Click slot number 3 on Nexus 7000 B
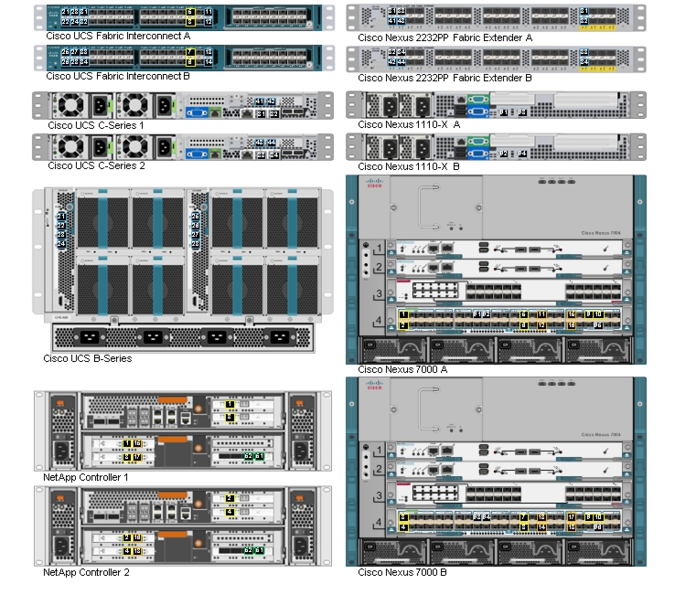 pos(379,495)
